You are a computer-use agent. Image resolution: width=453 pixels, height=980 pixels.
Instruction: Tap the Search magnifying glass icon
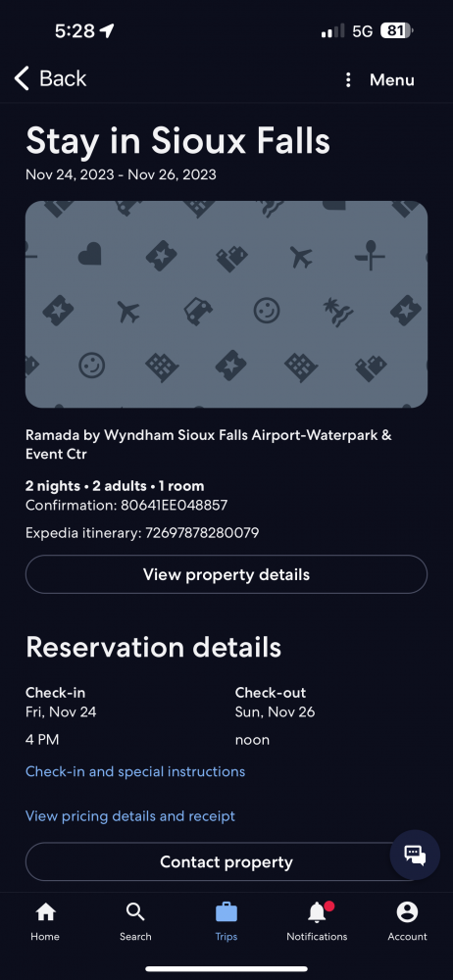135,912
